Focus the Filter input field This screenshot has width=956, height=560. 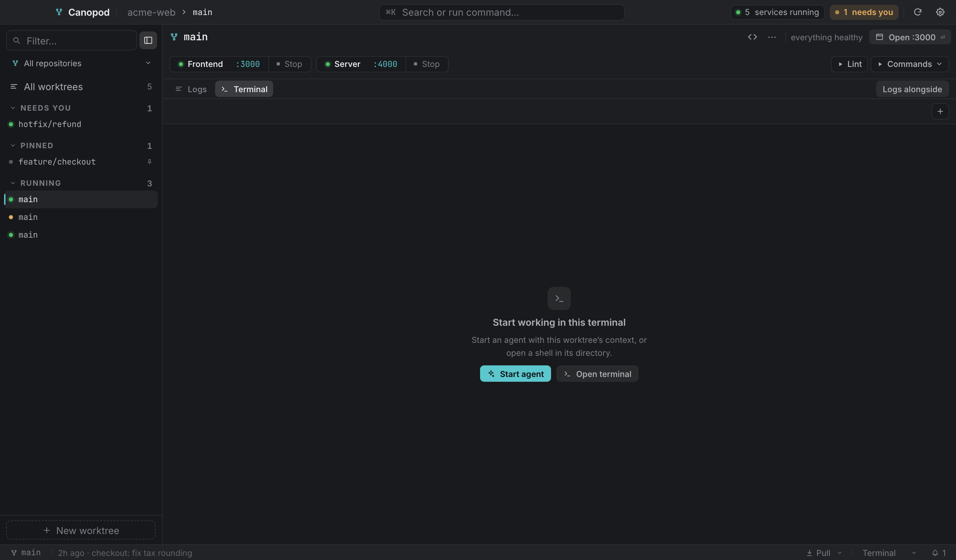(x=72, y=40)
